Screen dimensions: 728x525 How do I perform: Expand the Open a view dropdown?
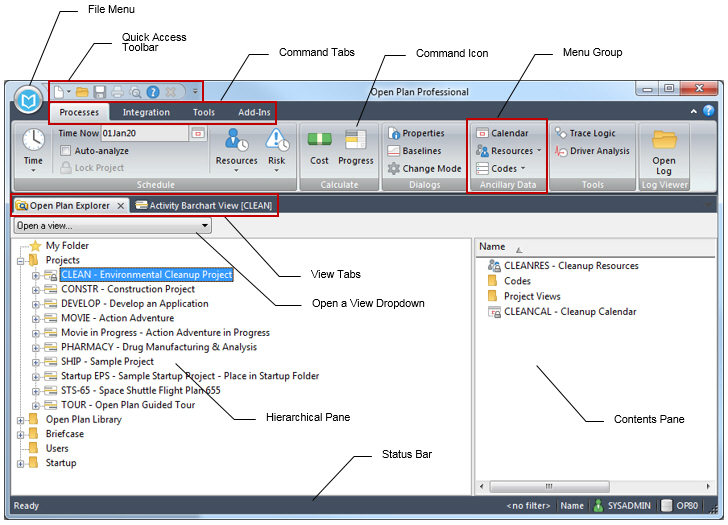pos(204,226)
